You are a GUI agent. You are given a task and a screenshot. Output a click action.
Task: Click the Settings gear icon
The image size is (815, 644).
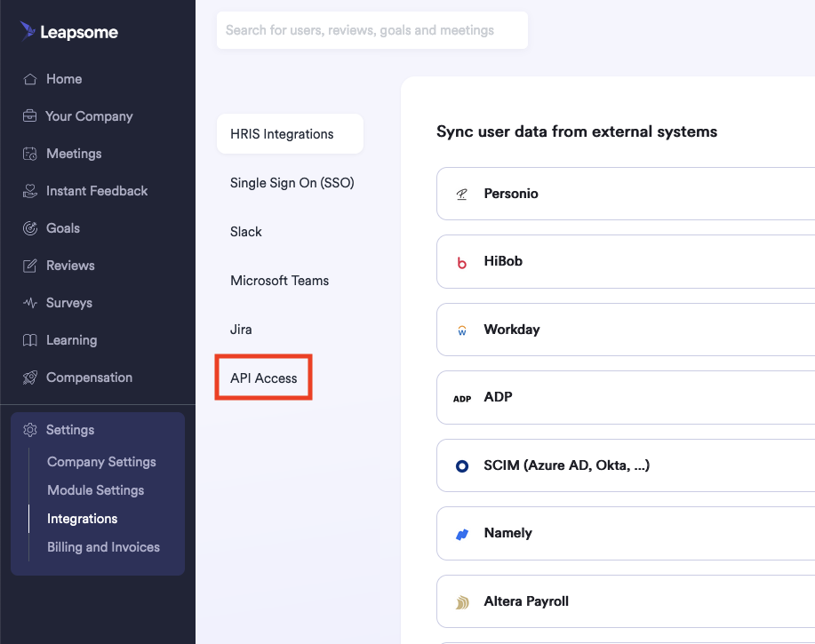tap(29, 429)
